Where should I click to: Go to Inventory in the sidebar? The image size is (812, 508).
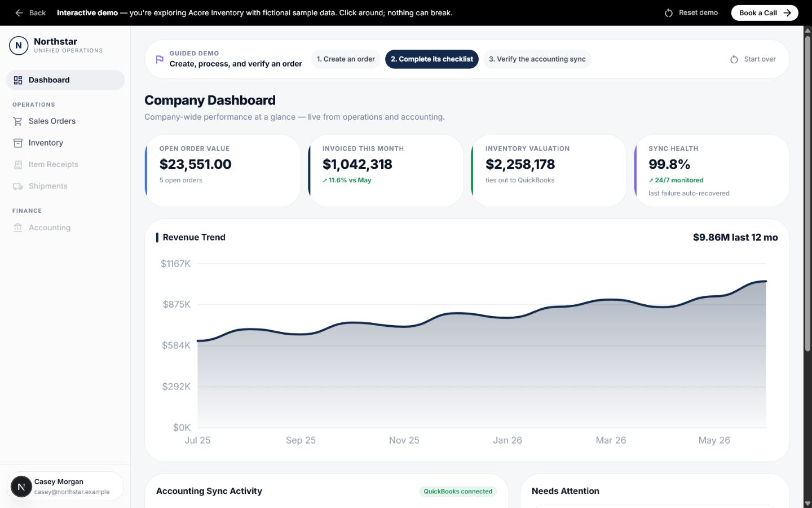pos(65,143)
